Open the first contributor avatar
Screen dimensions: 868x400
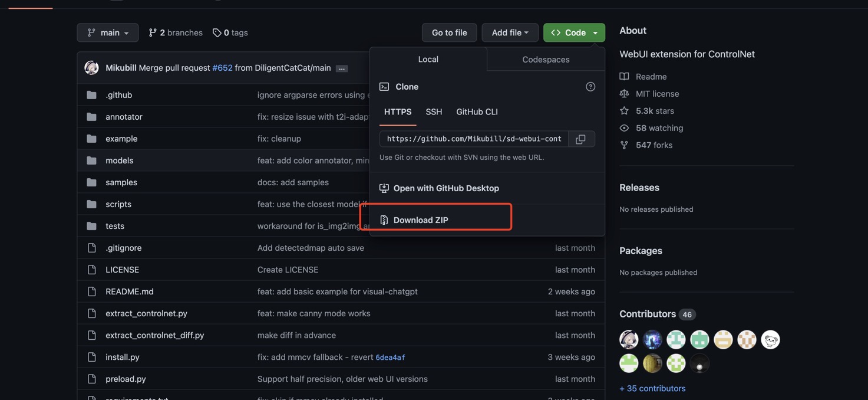pos(629,340)
